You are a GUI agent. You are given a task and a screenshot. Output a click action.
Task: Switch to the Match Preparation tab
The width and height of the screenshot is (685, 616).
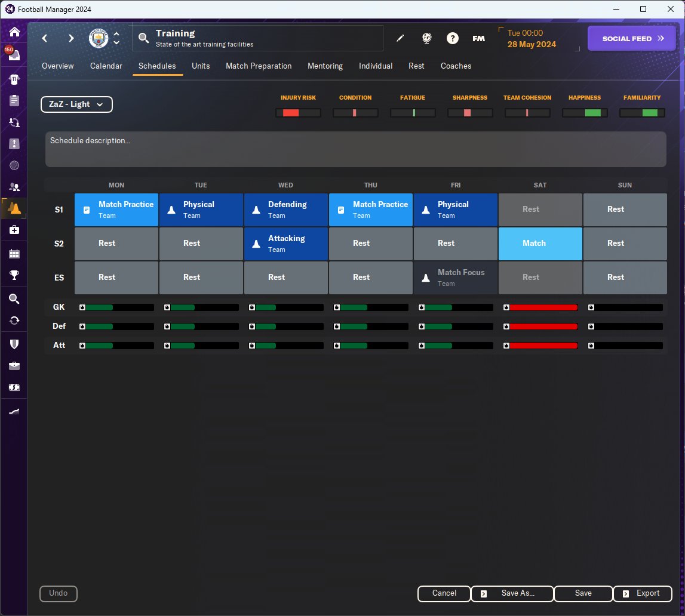point(259,66)
